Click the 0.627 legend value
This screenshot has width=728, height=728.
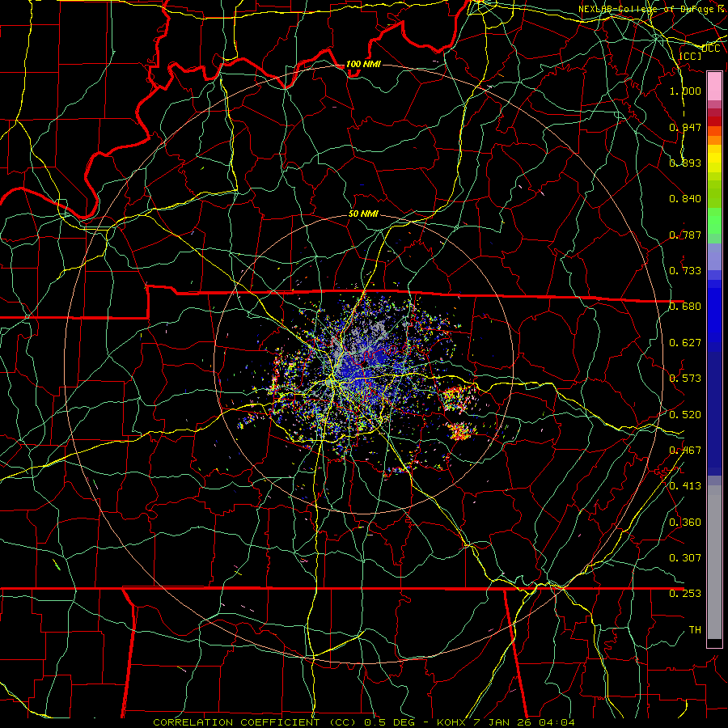tap(685, 343)
